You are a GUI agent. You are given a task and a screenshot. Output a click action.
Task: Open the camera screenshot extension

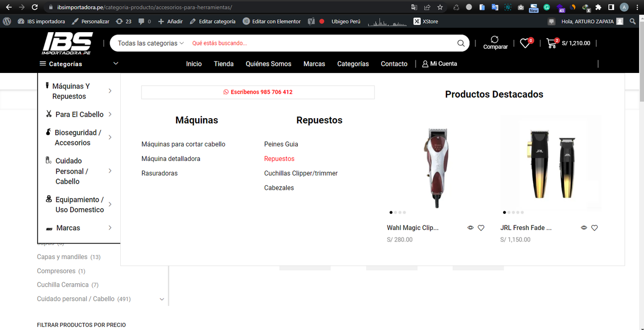click(521, 7)
